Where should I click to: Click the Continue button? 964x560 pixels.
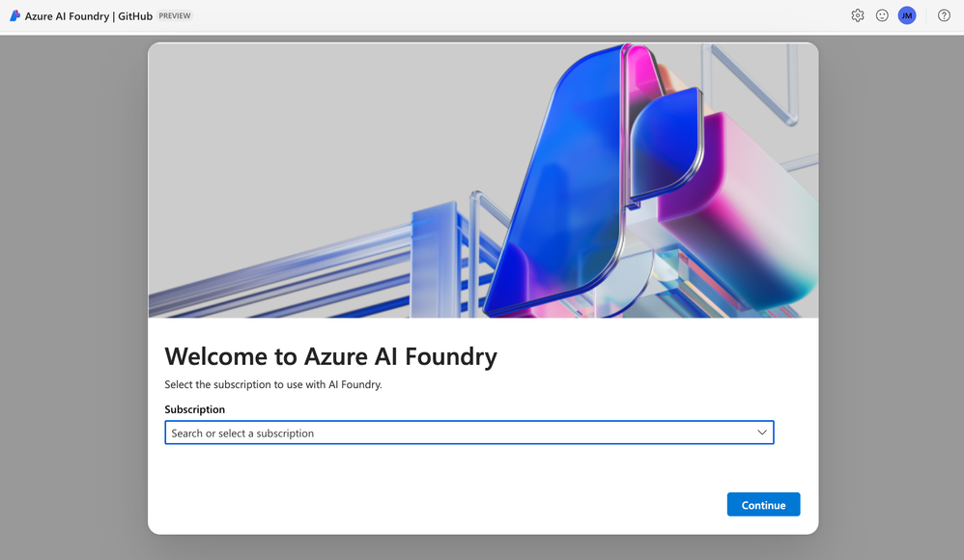click(763, 505)
